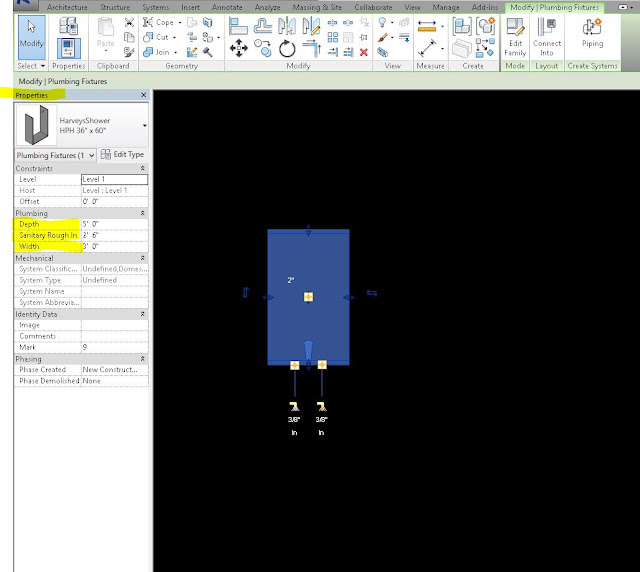Open the Architecture ribbon tab
The image size is (640, 572).
[x=67, y=7]
